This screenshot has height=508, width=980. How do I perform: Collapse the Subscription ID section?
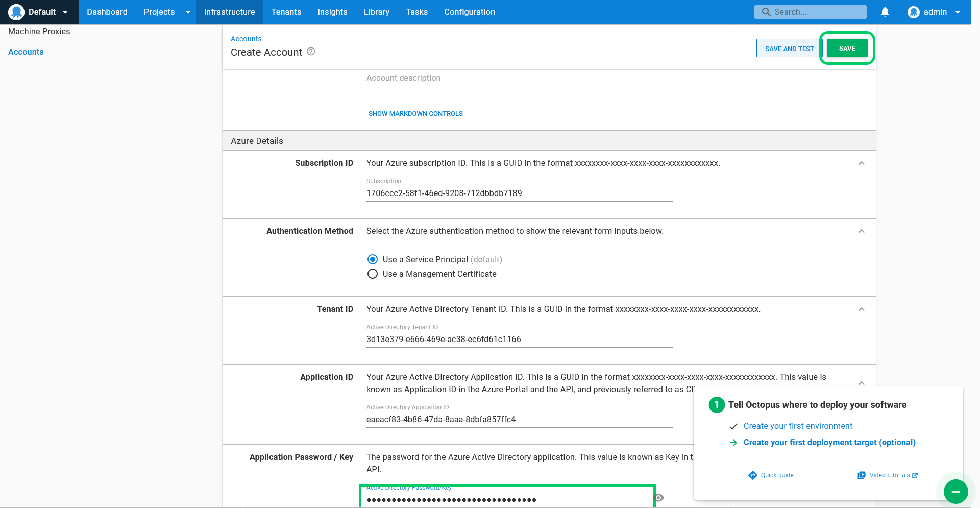[x=862, y=163]
